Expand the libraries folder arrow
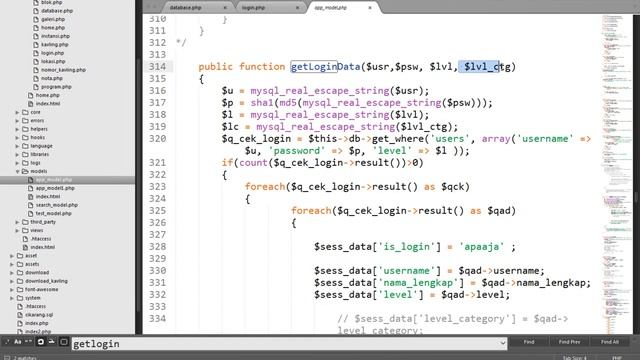This screenshot has height=360, width=640. click(x=17, y=154)
